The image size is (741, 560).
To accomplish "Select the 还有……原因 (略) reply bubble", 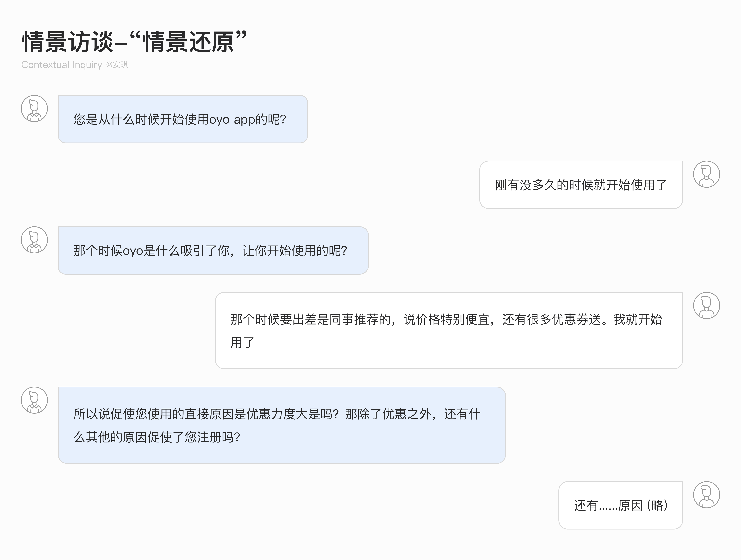I will tap(620, 505).
